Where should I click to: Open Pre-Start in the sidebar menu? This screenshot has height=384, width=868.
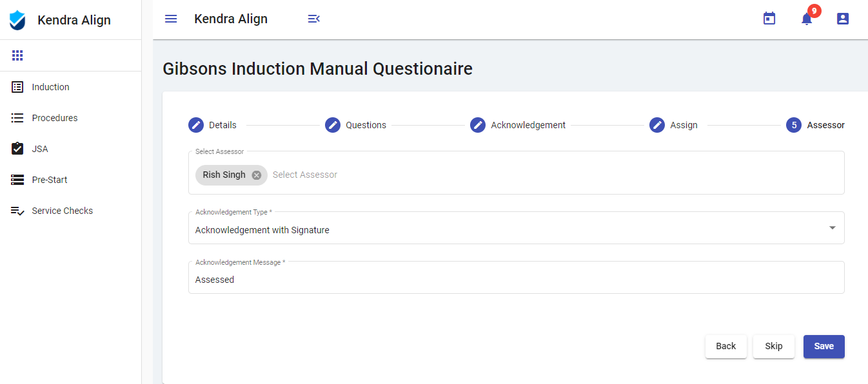pos(70,180)
